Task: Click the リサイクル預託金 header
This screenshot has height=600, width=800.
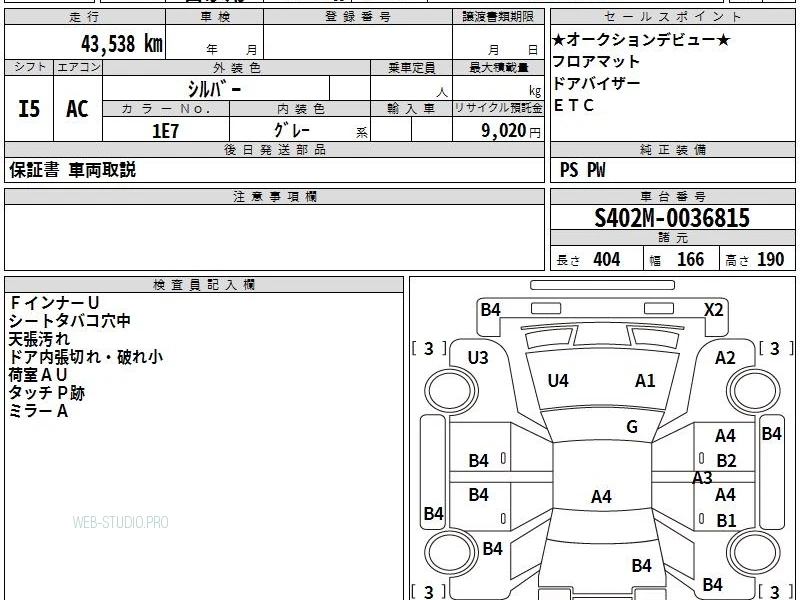Action: pyautogui.click(x=498, y=108)
